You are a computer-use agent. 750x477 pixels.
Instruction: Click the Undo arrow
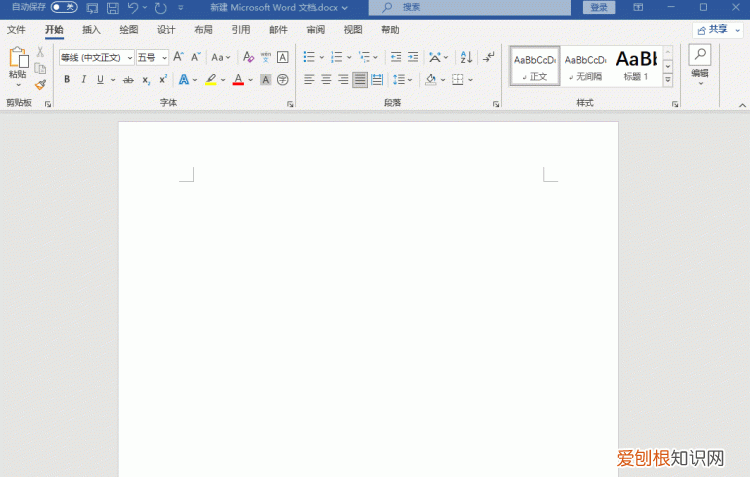pyautogui.click(x=133, y=8)
